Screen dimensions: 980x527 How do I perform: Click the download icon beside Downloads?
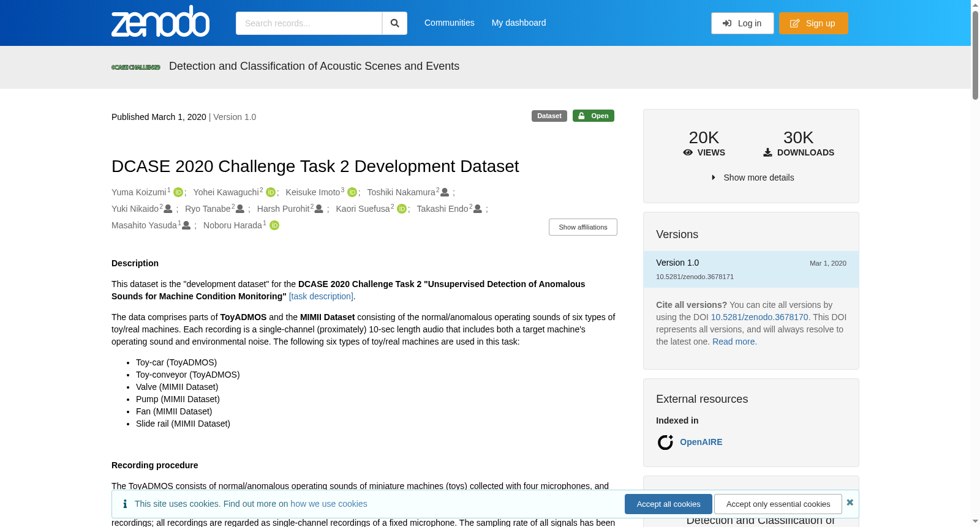pyautogui.click(x=767, y=152)
